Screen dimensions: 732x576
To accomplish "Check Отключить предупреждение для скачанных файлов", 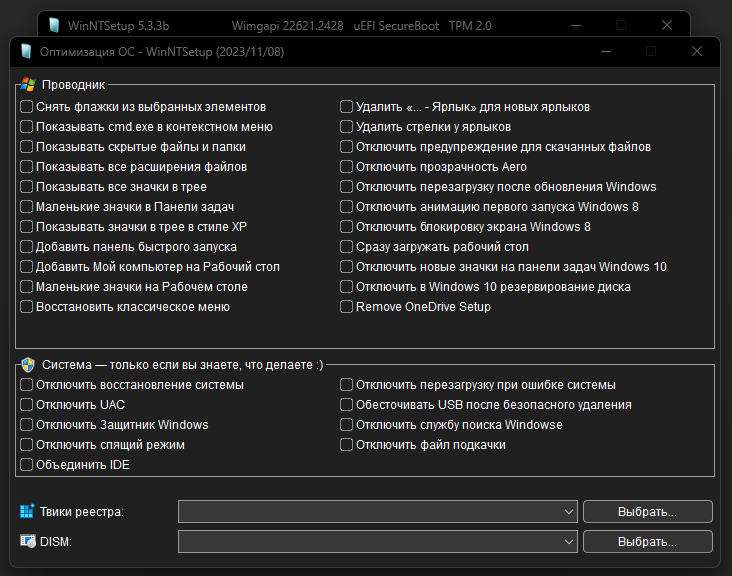I will [346, 147].
